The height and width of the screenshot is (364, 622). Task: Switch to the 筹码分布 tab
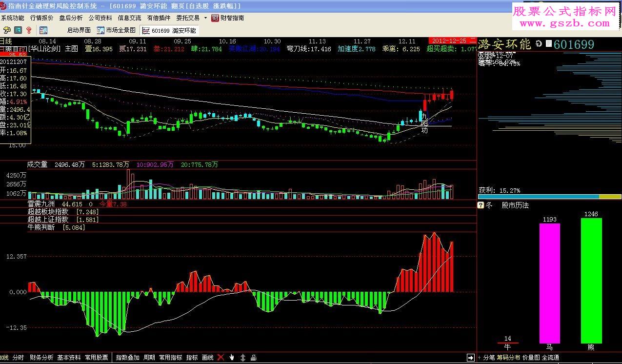pyautogui.click(x=509, y=358)
